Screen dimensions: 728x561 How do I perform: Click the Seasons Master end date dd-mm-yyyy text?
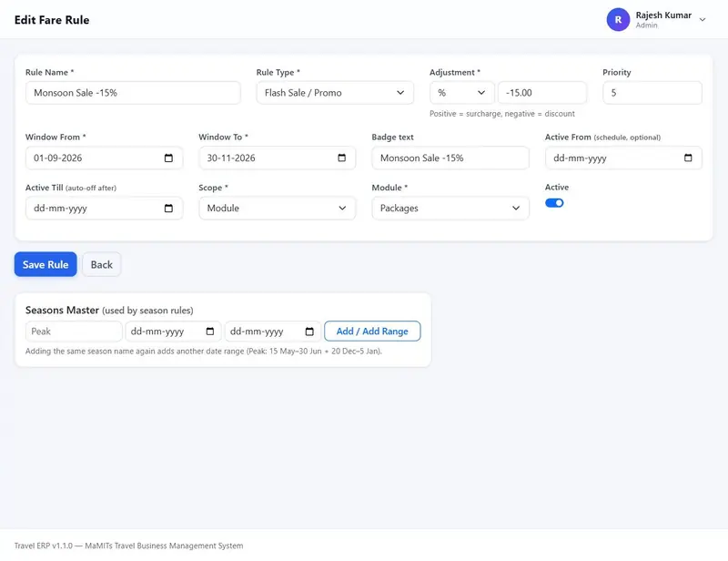tap(257, 331)
